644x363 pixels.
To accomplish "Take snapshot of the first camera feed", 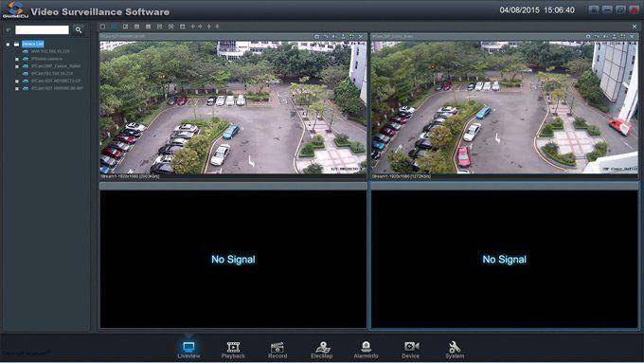I will [x=316, y=37].
